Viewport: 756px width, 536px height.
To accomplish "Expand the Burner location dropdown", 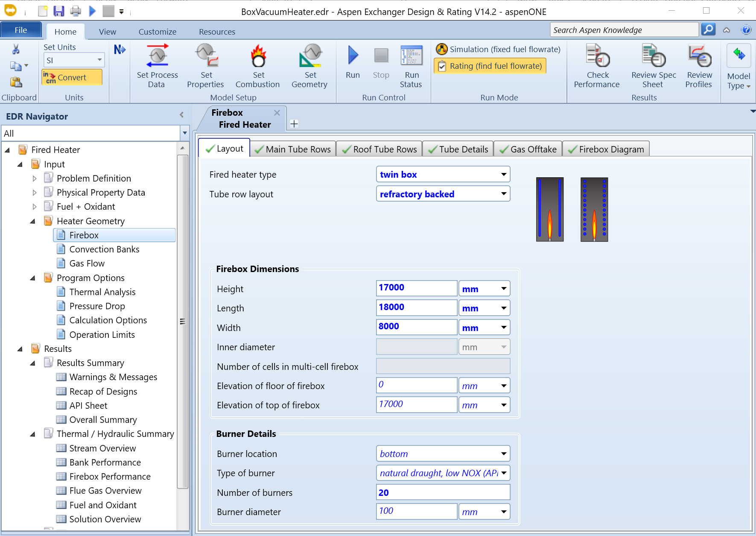I will [504, 454].
